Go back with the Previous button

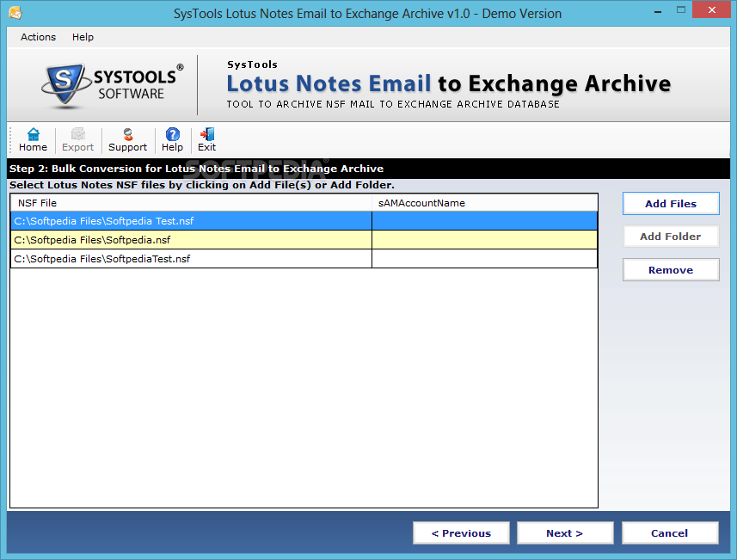461,533
